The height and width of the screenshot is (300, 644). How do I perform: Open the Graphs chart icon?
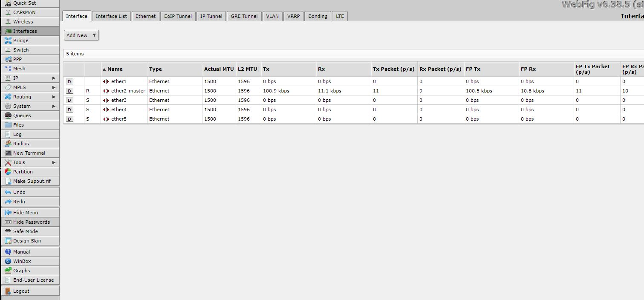[8, 271]
